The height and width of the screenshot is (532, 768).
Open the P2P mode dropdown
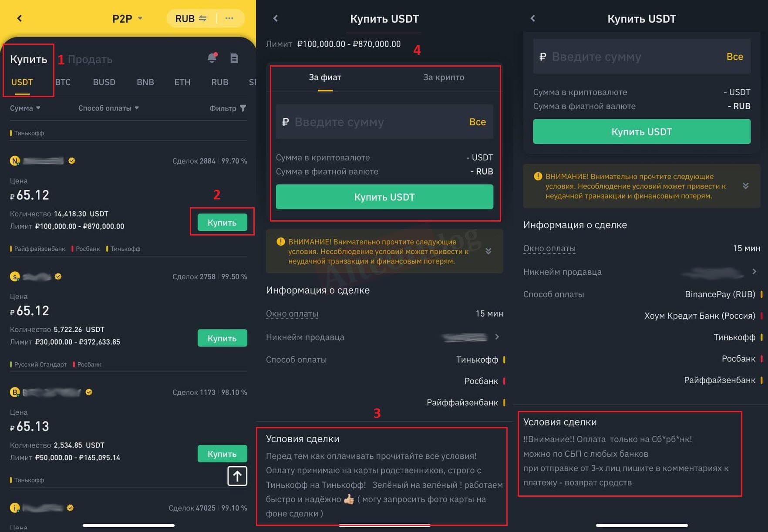point(127,19)
